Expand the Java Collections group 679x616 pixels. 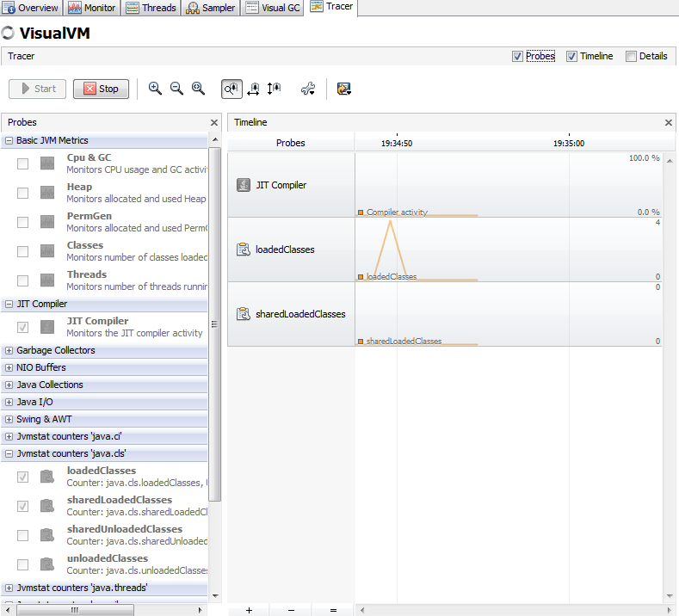9,385
